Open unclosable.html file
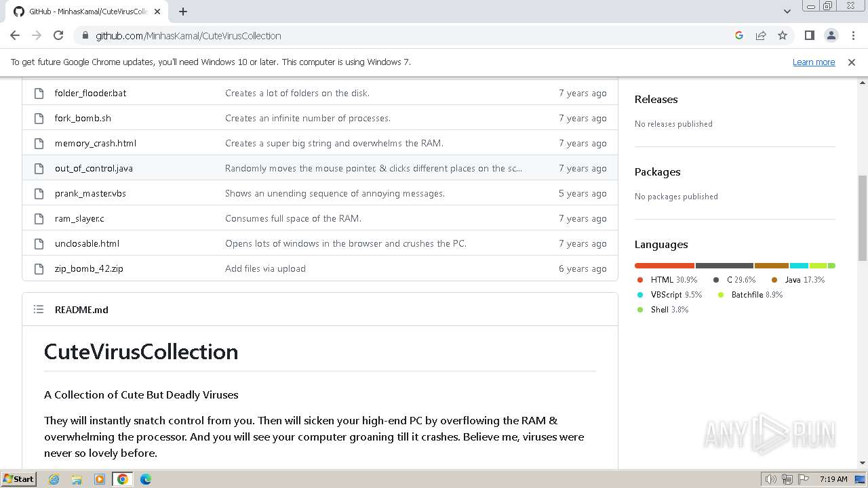The image size is (868, 488). tap(87, 243)
